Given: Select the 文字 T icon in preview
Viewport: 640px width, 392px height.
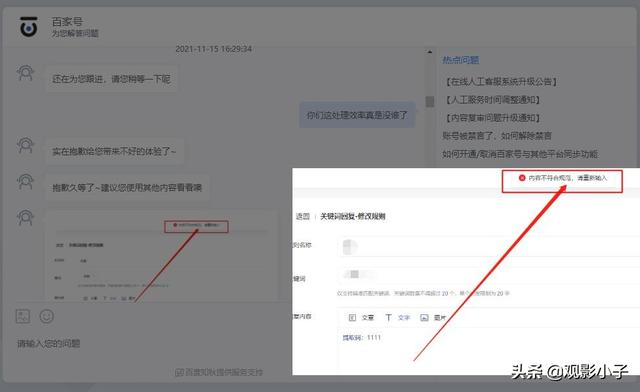Looking at the screenshot, I should click(388, 317).
